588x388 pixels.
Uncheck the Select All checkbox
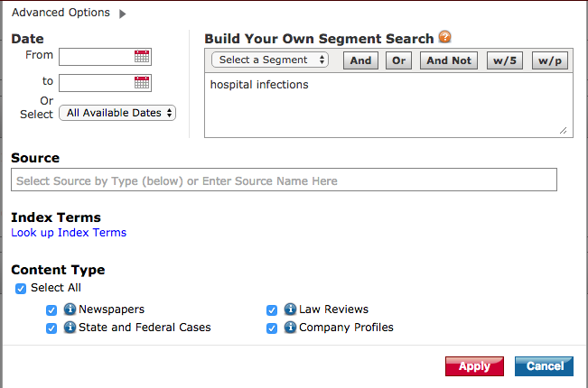coord(21,289)
